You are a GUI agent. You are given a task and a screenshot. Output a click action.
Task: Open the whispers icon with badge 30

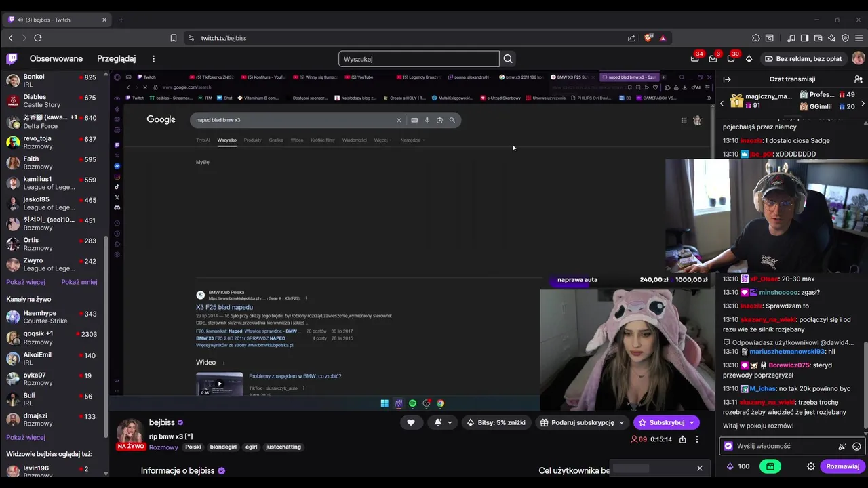731,59
